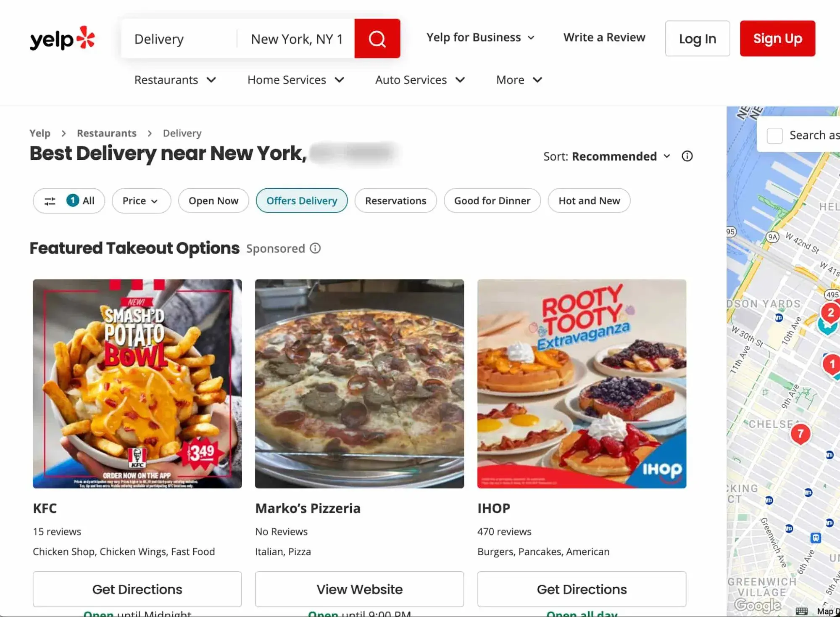Click the breadcrumb arrow after Yelp
Viewport: 840px width, 617px height.
pyautogui.click(x=63, y=133)
